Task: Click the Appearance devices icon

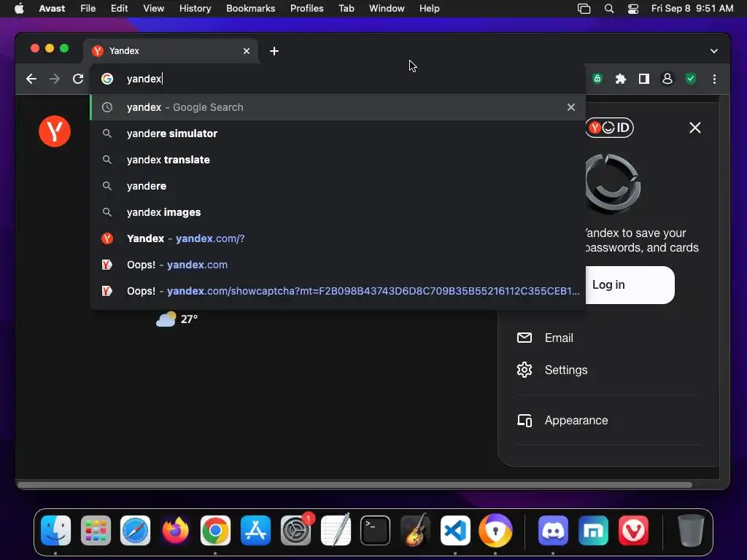Action: pyautogui.click(x=524, y=421)
